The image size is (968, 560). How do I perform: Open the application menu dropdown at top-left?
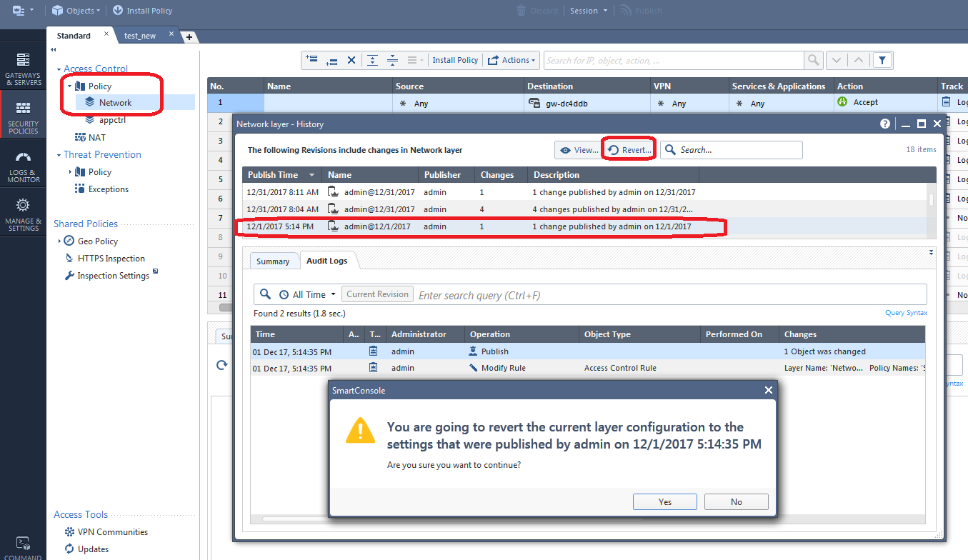[24, 11]
